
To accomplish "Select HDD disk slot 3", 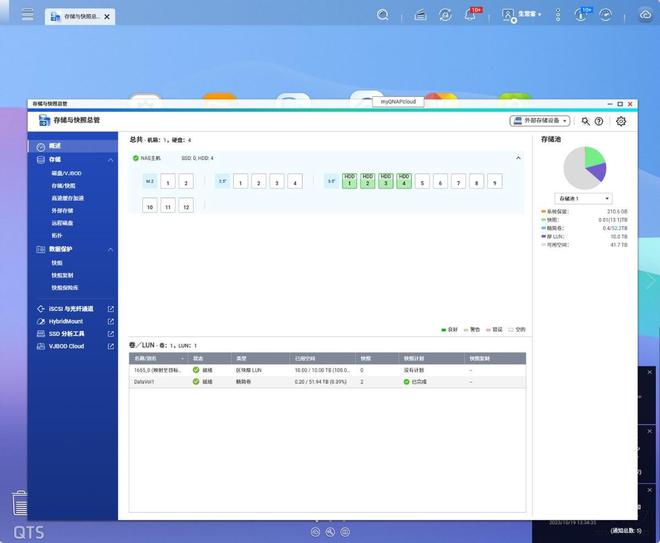I will coord(385,180).
